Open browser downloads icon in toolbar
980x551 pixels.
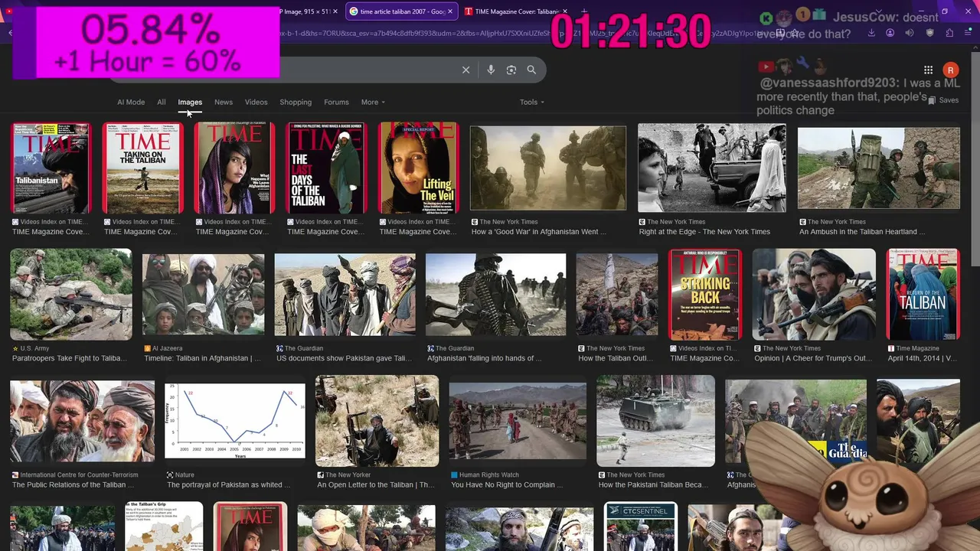pyautogui.click(x=871, y=33)
